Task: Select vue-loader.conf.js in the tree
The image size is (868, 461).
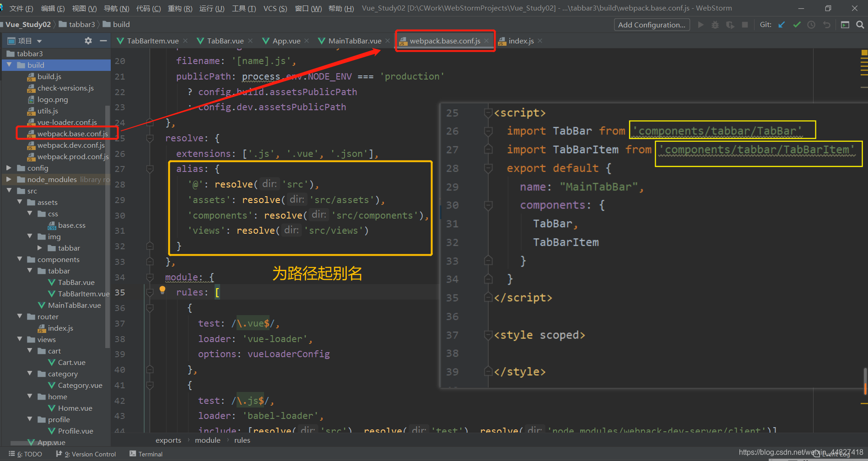Action: coord(62,122)
